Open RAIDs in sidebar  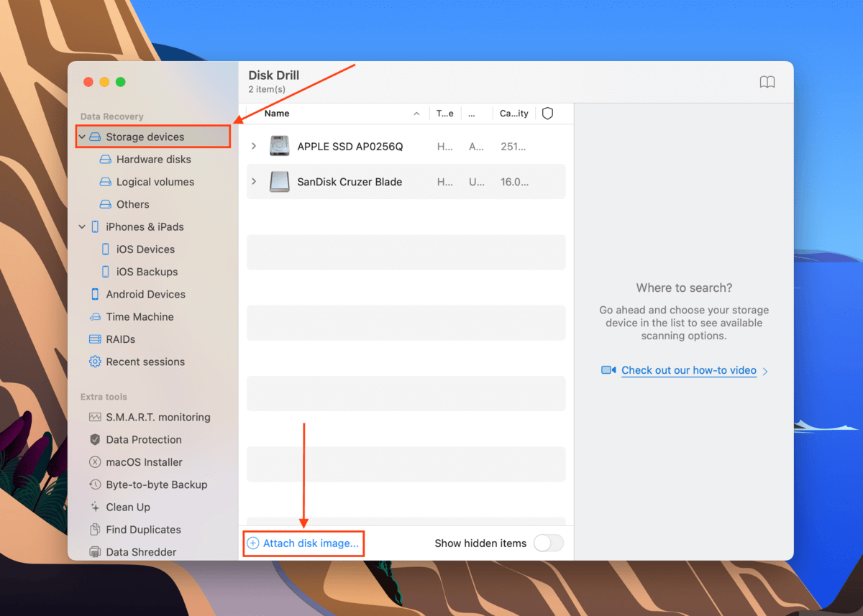[x=121, y=339]
